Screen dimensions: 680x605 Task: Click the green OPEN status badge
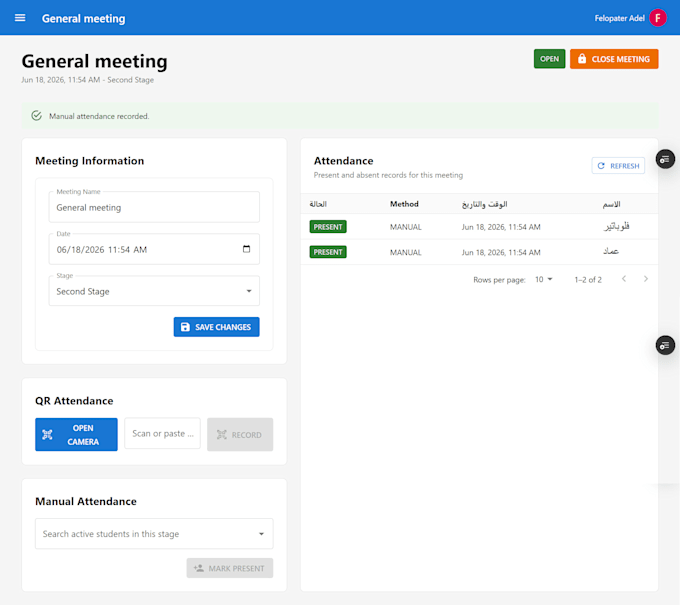(549, 59)
